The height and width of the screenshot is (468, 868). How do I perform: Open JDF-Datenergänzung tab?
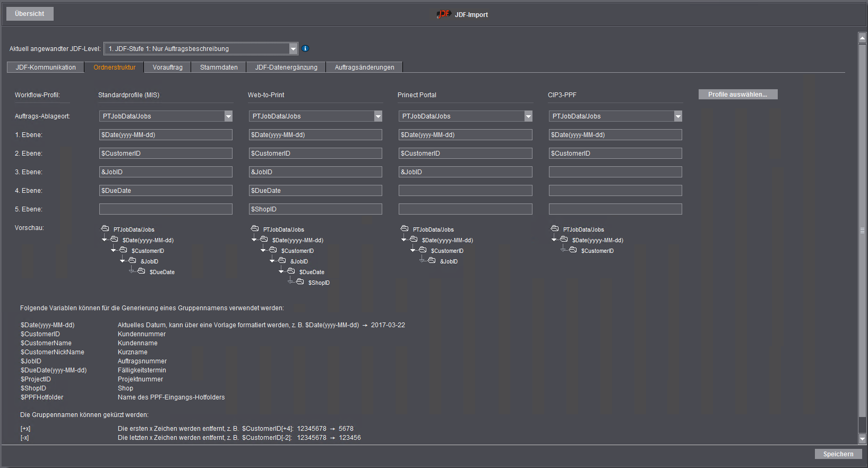286,67
